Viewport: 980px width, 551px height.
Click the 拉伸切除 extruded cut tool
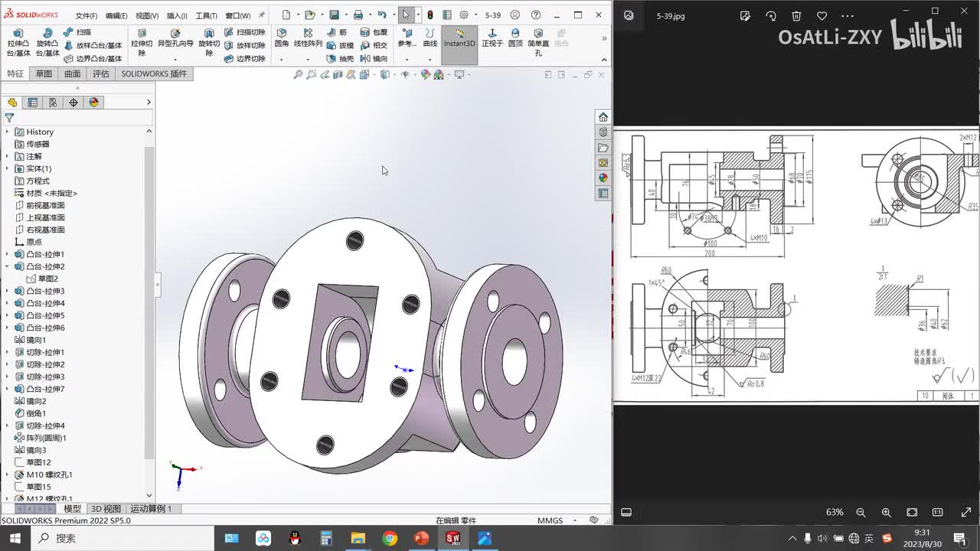[142, 44]
